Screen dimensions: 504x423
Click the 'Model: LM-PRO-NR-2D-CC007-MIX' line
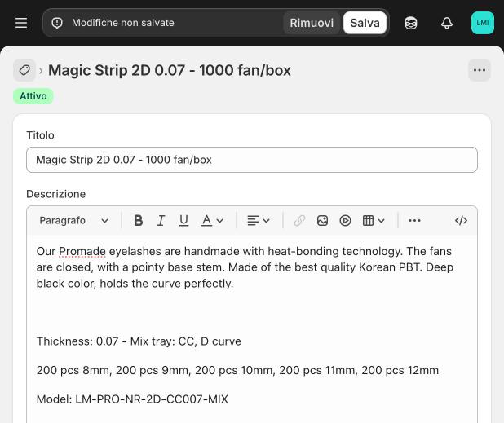[x=132, y=399]
